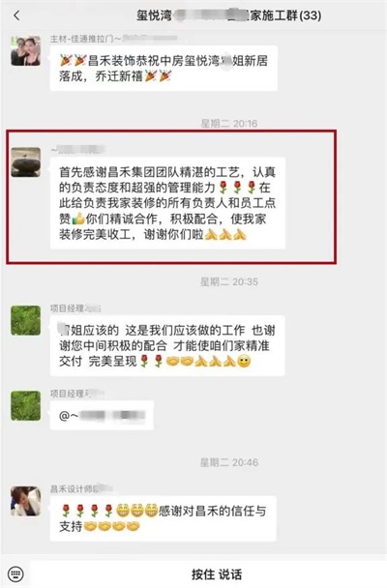Viewport: 387px width, 588px height.
Task: Open the 主材-佳通推拉门 sender's avatar
Action: click(25, 50)
